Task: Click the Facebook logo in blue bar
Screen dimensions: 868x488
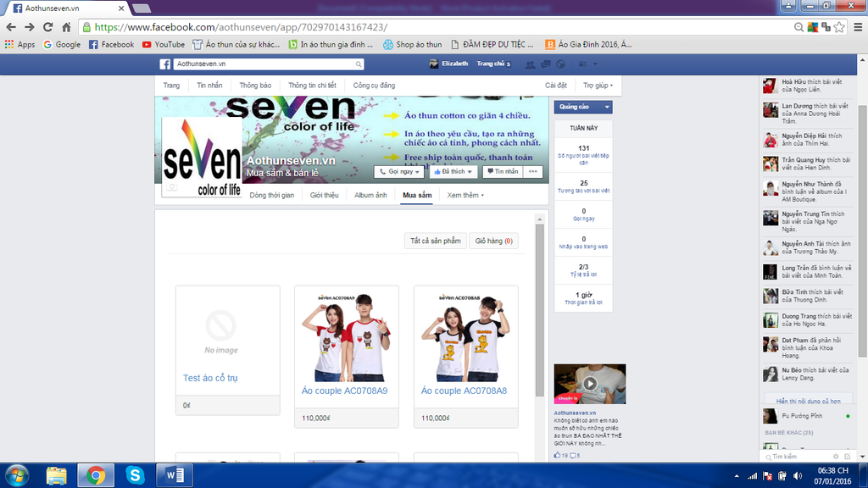Action: tap(165, 64)
